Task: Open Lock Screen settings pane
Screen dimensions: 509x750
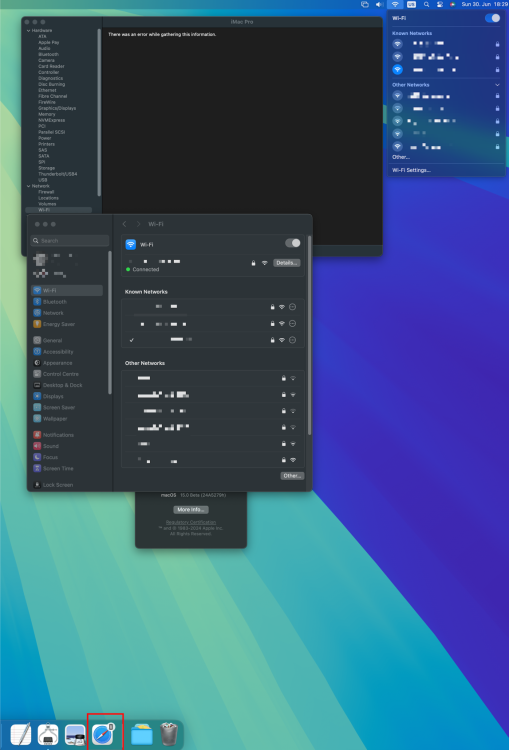Action: (x=67, y=485)
